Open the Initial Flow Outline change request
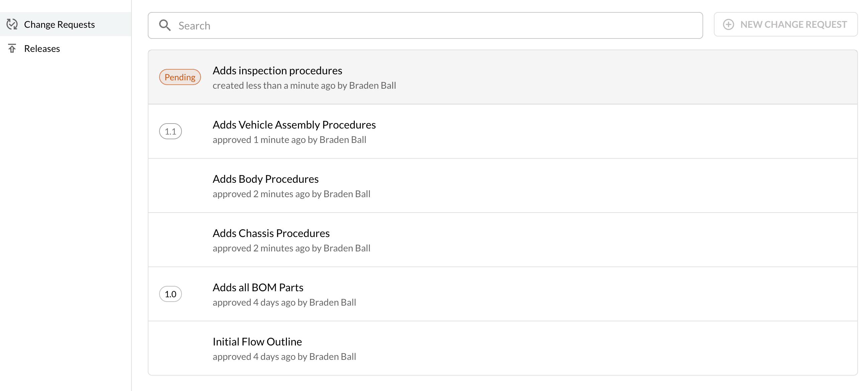Viewport: 868px width, 391px height. click(x=257, y=341)
